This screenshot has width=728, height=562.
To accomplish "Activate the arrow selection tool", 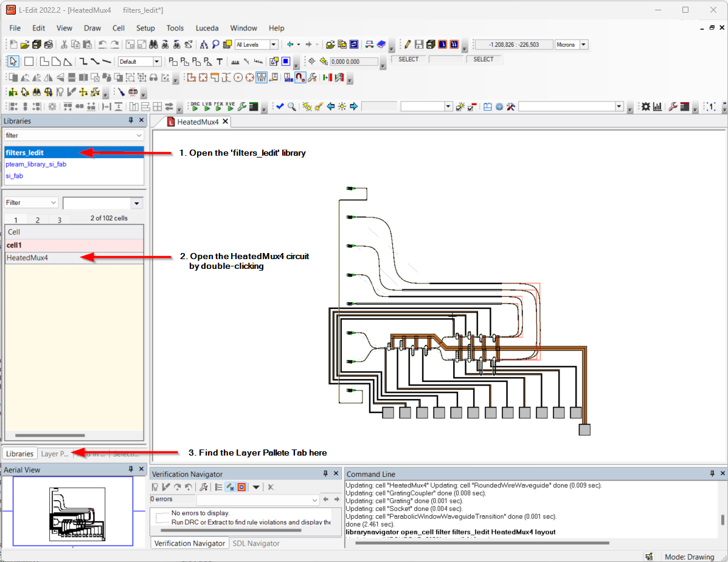I will click(x=13, y=61).
